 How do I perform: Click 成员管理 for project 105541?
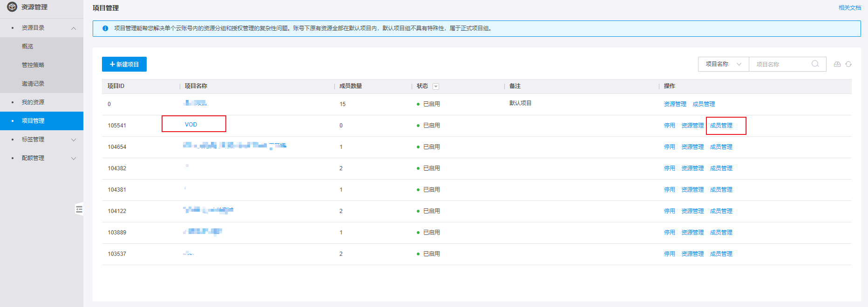[721, 126]
